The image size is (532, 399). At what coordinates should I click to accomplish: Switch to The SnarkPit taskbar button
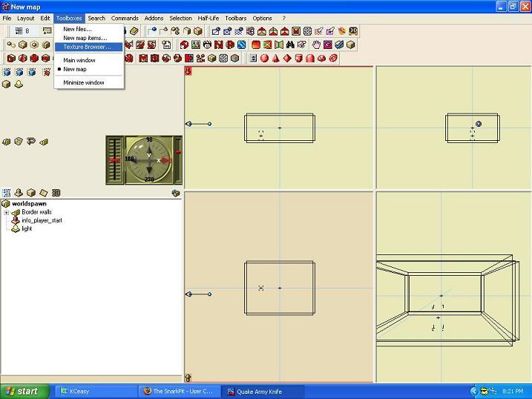click(x=180, y=391)
